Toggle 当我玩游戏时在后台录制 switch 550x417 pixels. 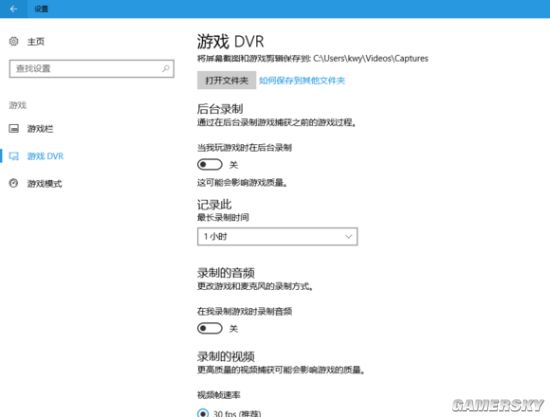pyautogui.click(x=210, y=164)
